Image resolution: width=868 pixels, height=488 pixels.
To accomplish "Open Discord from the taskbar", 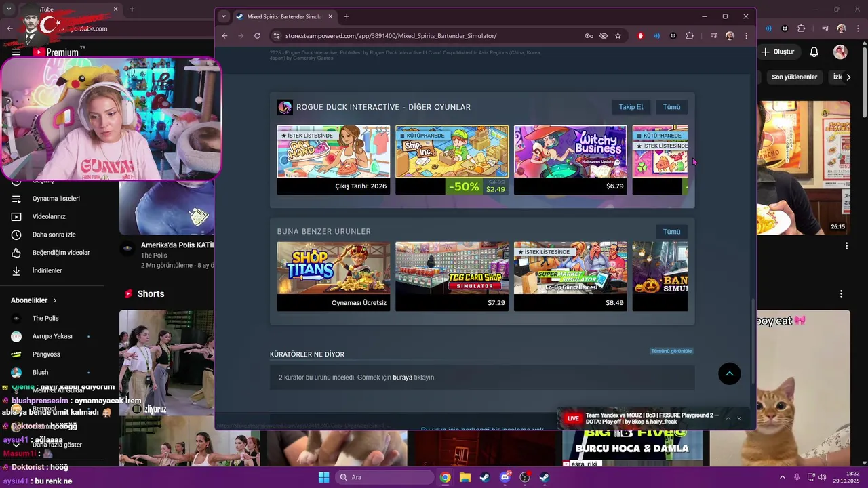I will [x=505, y=477].
